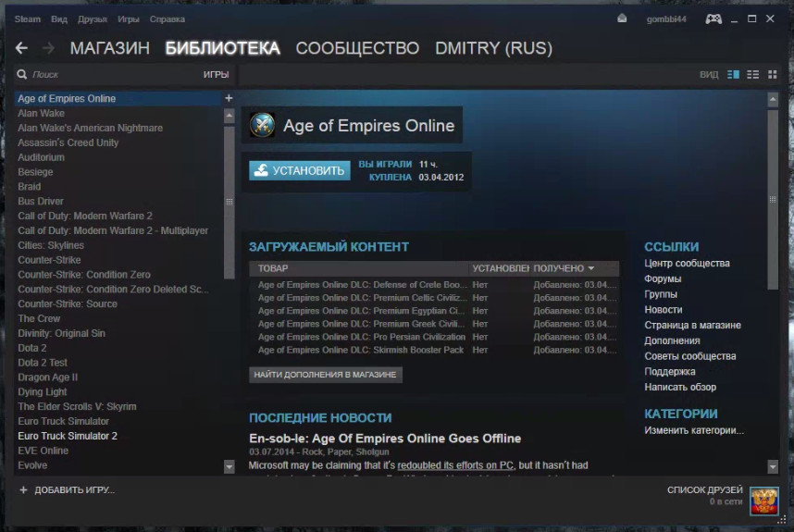Click the plus icon for adding a game
794x532 pixels.
[23, 489]
